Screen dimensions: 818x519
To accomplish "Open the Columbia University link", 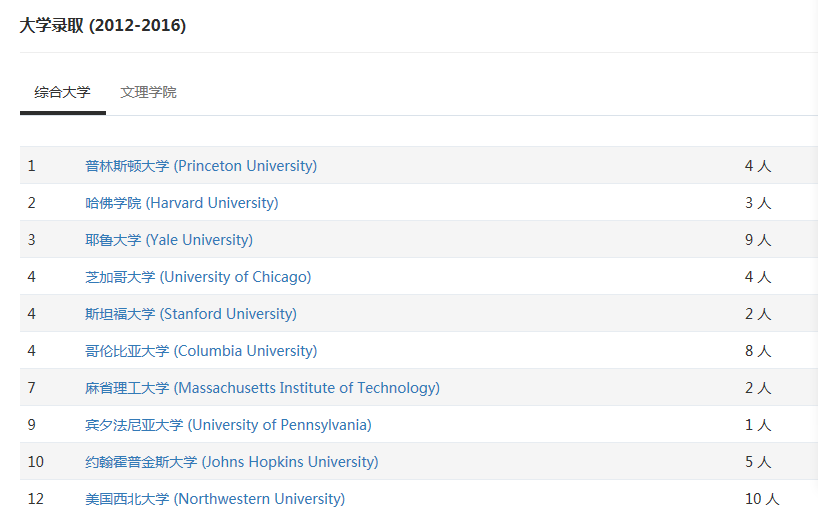I will pyautogui.click(x=201, y=351).
